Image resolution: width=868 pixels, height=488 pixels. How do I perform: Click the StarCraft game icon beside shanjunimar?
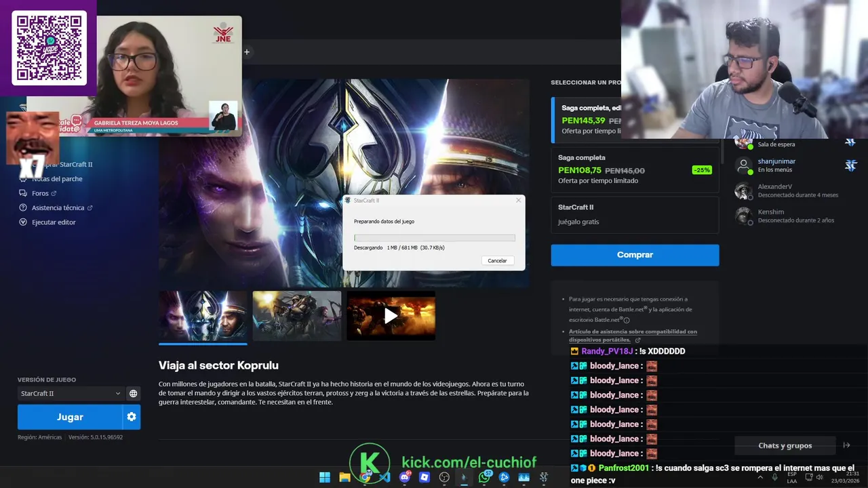pyautogui.click(x=851, y=165)
